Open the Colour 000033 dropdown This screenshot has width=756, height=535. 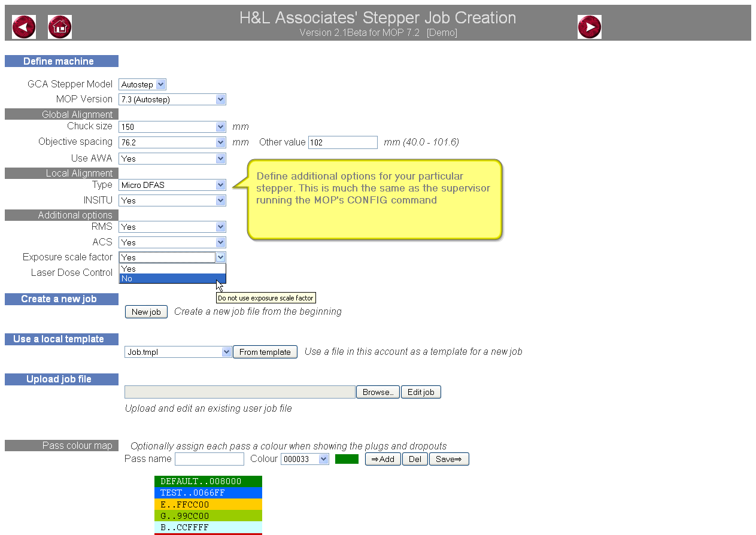(x=305, y=459)
